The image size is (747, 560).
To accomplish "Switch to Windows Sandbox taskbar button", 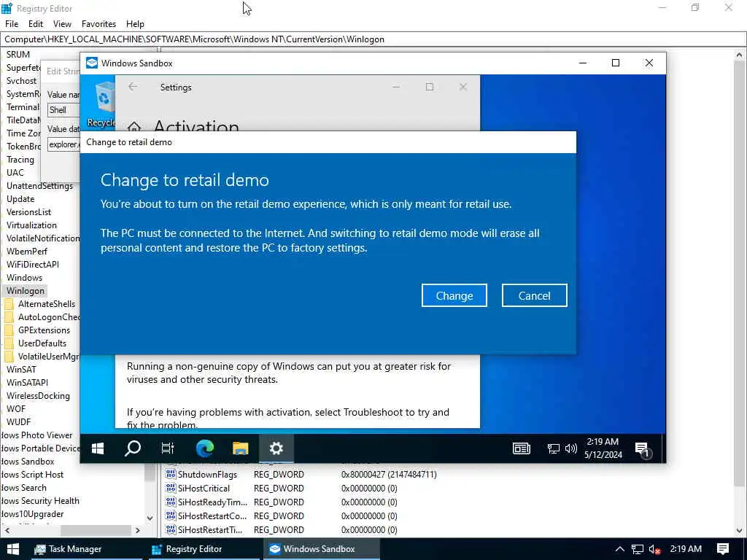I will pos(322,549).
